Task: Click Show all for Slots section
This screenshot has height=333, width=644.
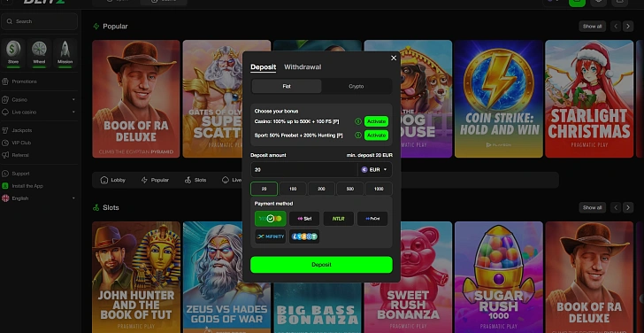Action: click(x=593, y=207)
